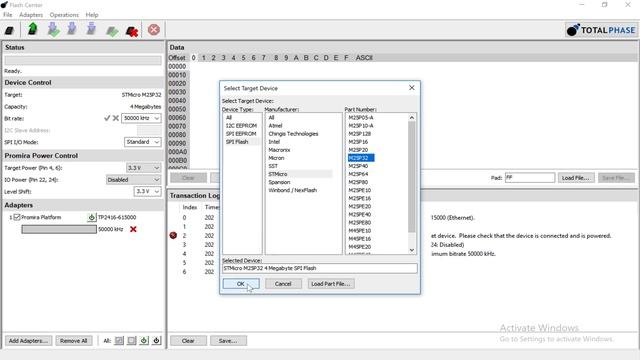The image size is (640, 360).
Task: Click the red circle abort toolbar icon
Action: click(x=154, y=30)
